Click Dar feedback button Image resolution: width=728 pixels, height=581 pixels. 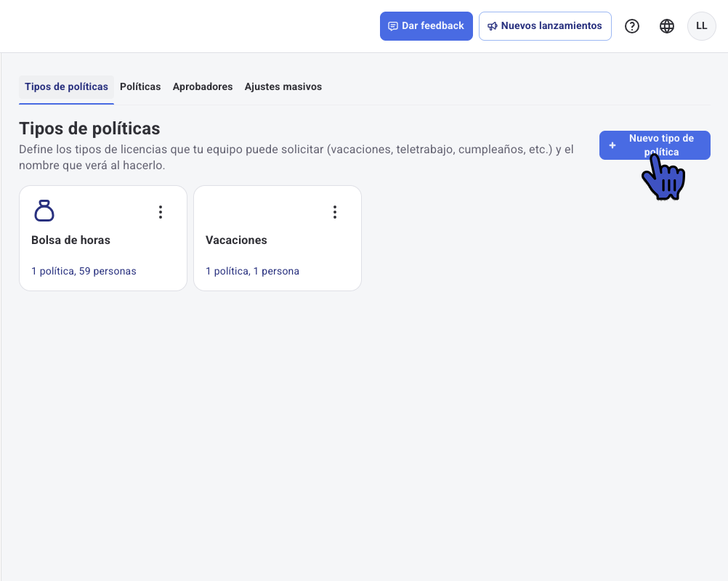426,26
